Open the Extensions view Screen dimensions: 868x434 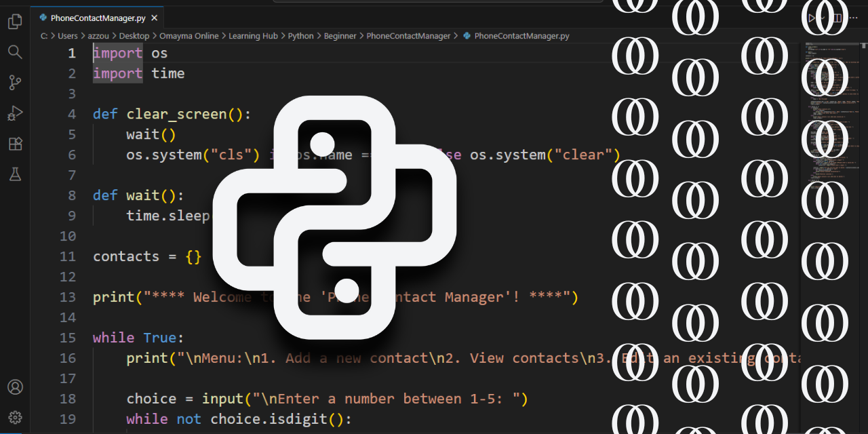tap(15, 144)
